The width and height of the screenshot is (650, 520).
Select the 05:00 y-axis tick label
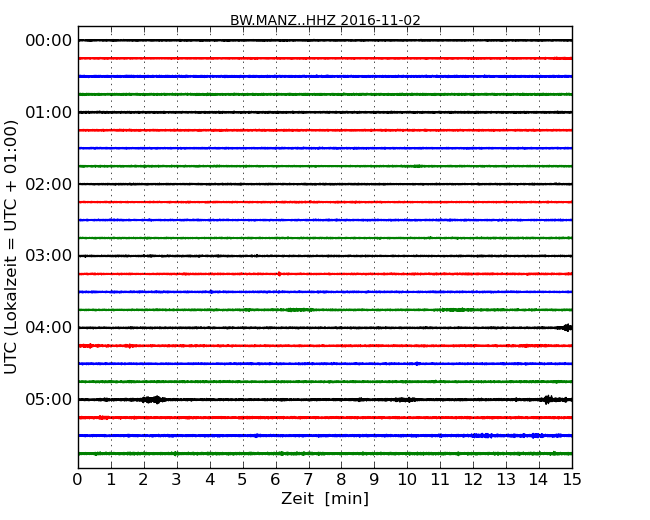click(49, 400)
